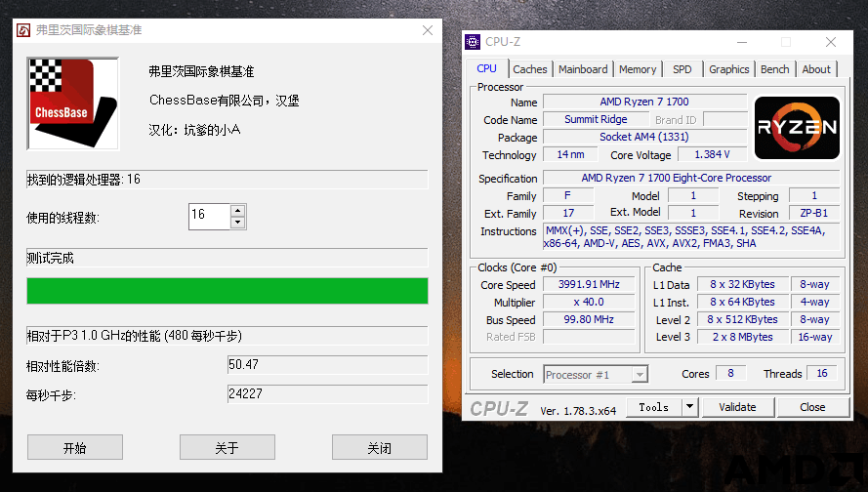Click the CPU-Z Close button
This screenshot has width=868, height=492.
(x=812, y=407)
